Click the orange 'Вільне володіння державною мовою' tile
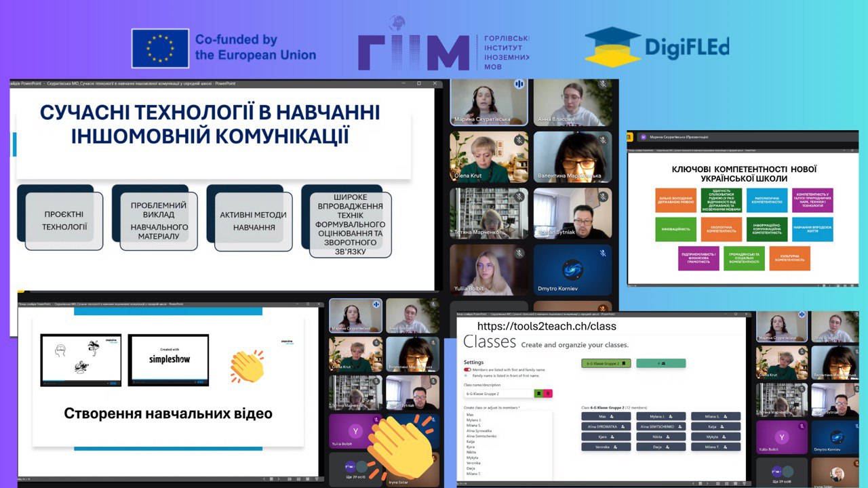Viewport: 868px width, 488px height. pos(675,201)
